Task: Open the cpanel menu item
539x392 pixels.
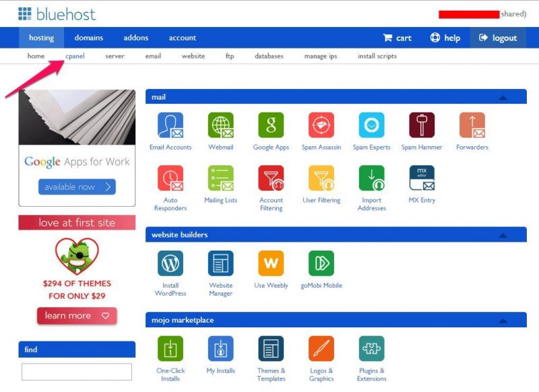Action: [x=75, y=56]
